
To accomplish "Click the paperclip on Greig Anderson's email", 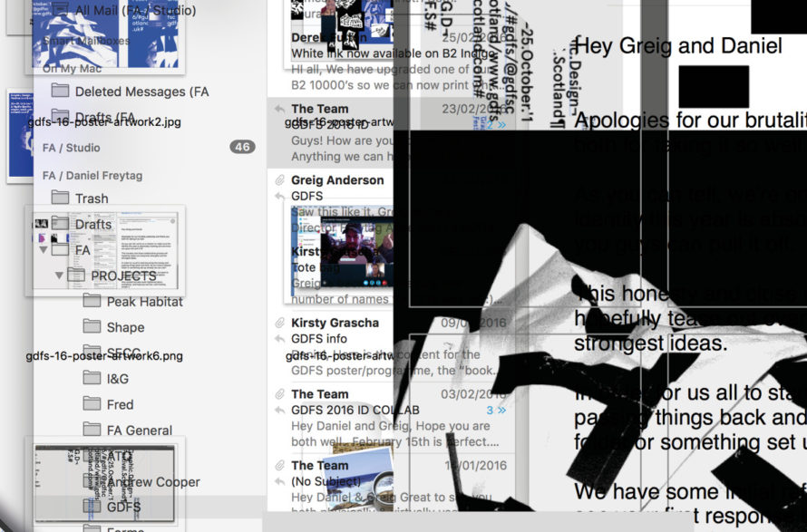I will click(279, 180).
